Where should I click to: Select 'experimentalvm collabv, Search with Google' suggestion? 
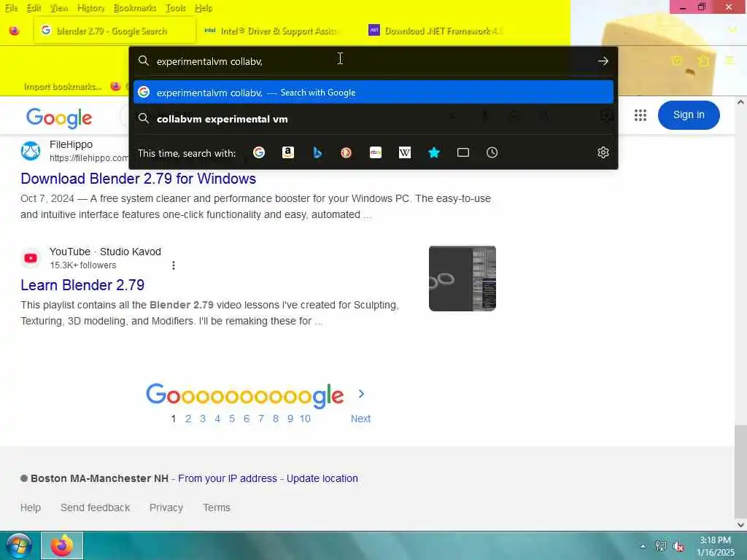click(x=373, y=93)
